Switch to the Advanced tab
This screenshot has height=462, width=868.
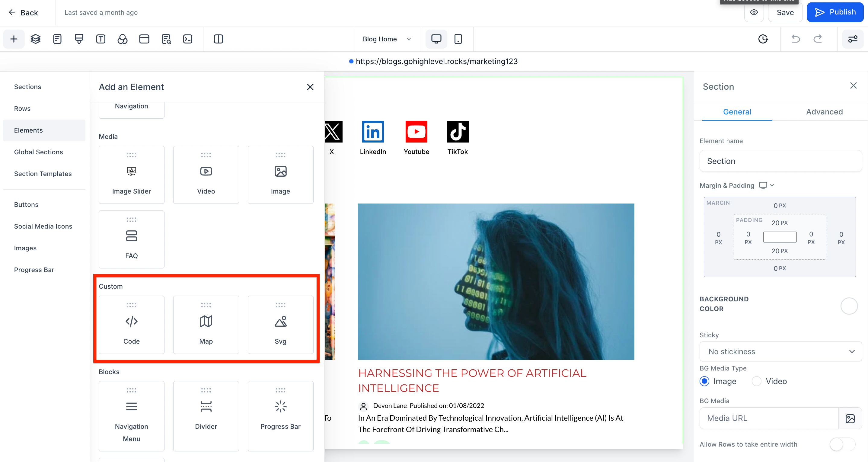[824, 112]
